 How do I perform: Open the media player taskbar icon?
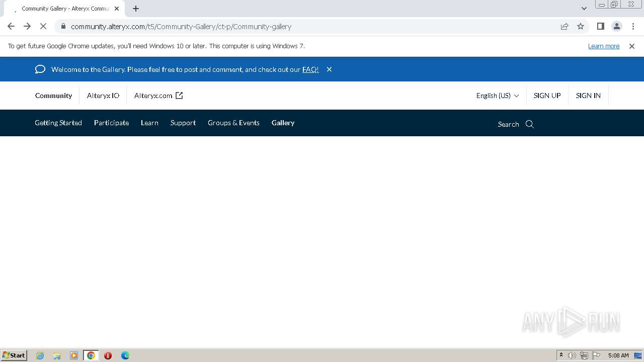pos(74,355)
